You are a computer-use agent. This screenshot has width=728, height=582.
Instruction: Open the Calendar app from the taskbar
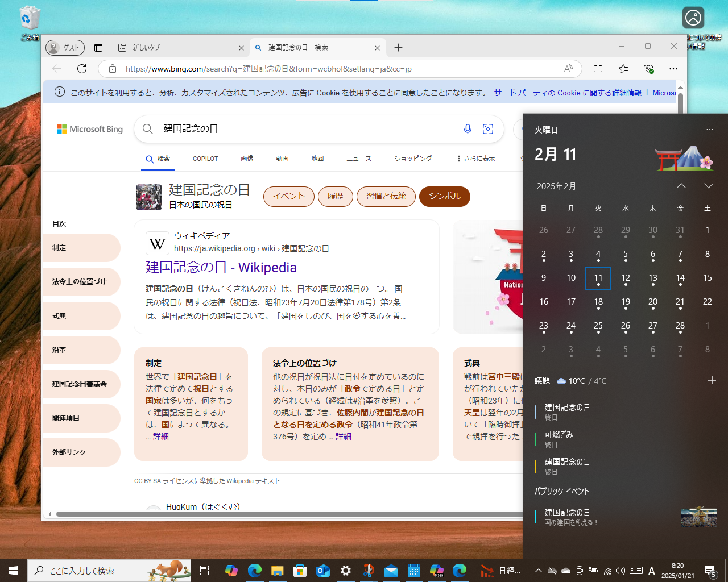pos(414,570)
